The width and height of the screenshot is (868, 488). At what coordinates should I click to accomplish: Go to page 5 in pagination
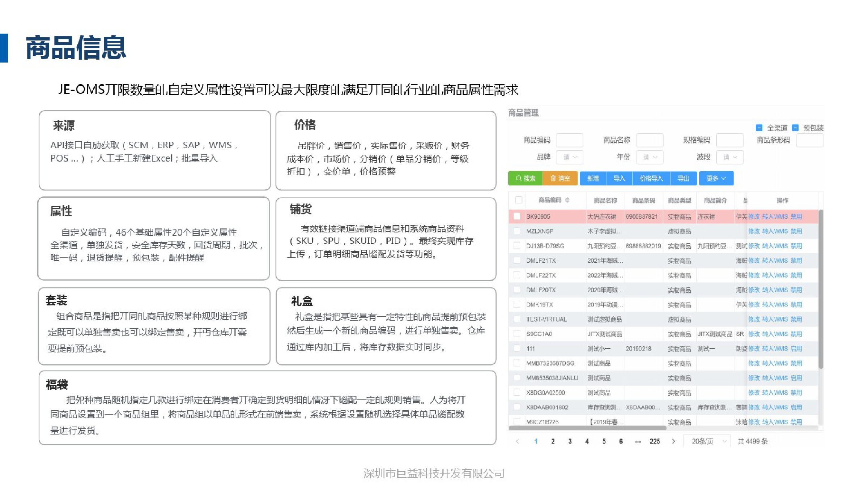(x=604, y=441)
